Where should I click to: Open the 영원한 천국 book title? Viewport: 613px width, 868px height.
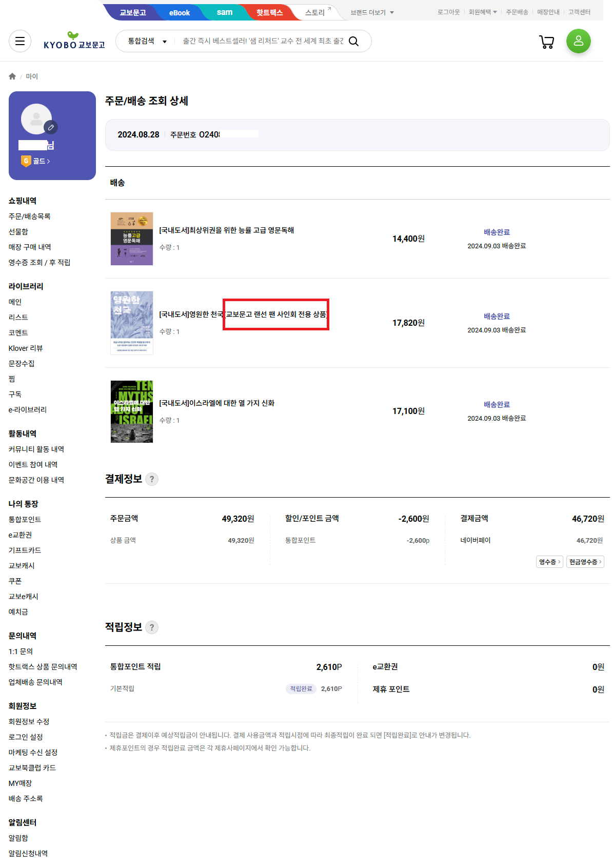(243, 314)
